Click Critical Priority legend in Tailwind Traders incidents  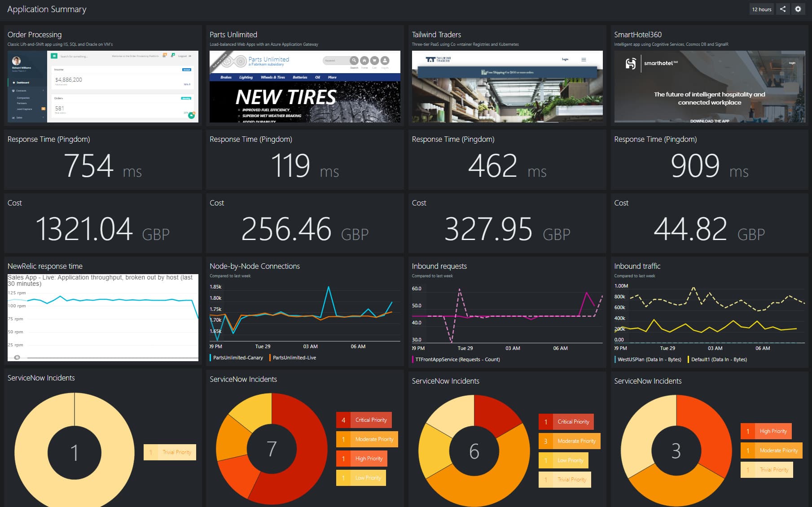566,422
